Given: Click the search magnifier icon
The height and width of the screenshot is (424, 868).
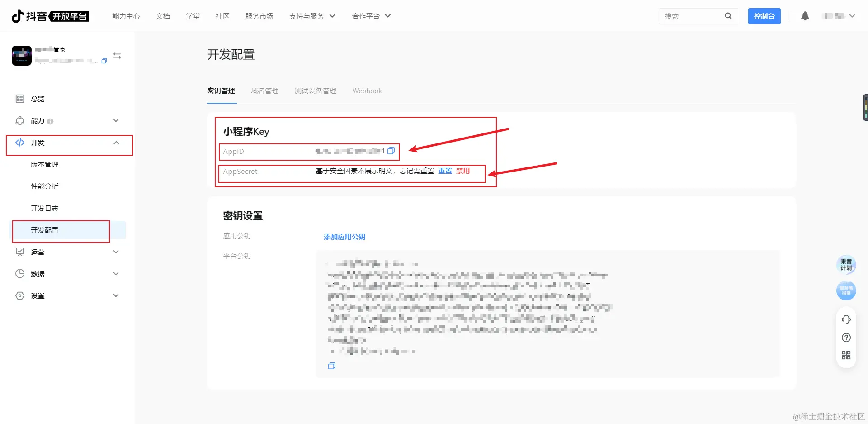Looking at the screenshot, I should 728,16.
